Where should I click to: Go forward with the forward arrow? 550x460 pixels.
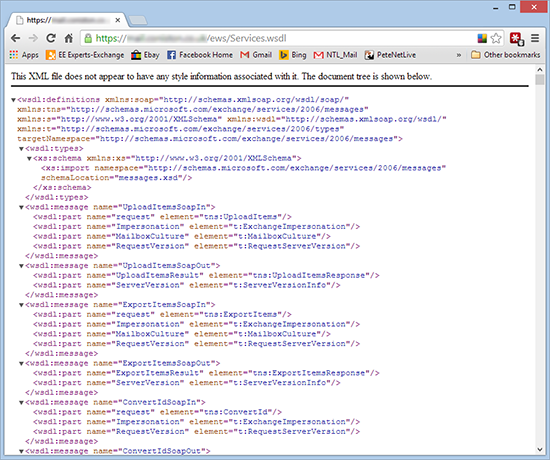(33, 38)
